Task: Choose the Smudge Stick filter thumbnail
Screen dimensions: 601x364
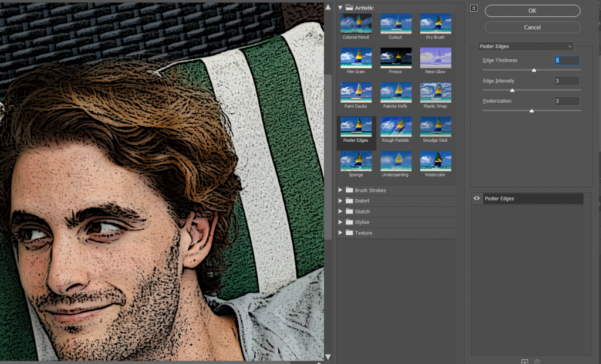Action: coord(435,127)
